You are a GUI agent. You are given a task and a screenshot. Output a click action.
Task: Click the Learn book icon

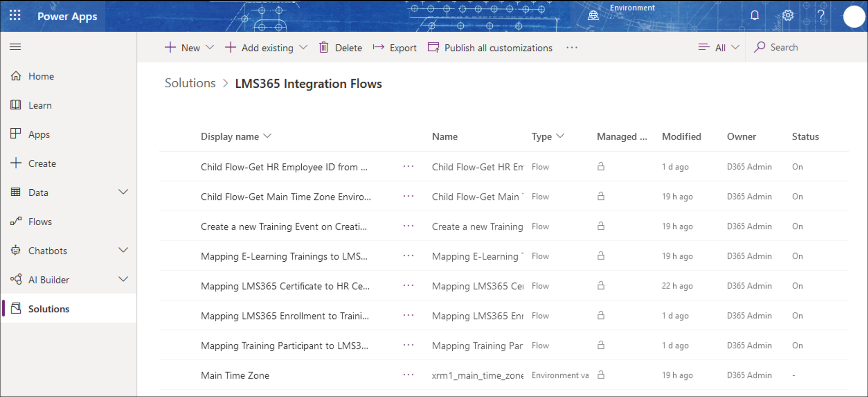(x=16, y=105)
